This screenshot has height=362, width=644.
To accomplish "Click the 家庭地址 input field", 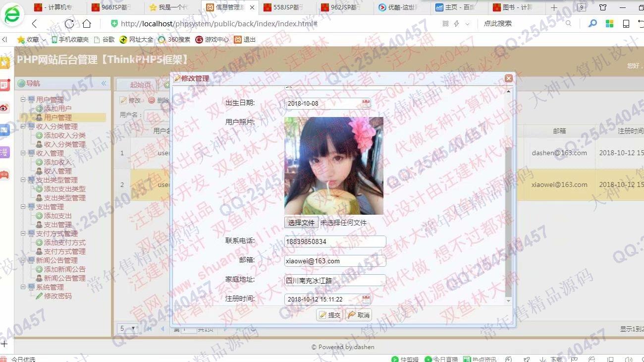I will point(335,280).
